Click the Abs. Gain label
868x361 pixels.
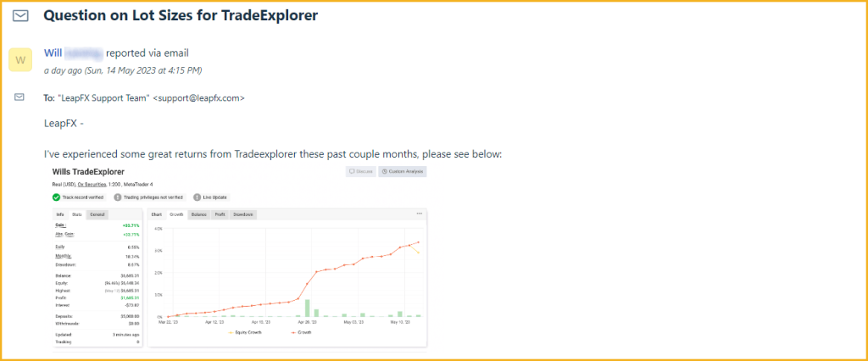click(64, 234)
